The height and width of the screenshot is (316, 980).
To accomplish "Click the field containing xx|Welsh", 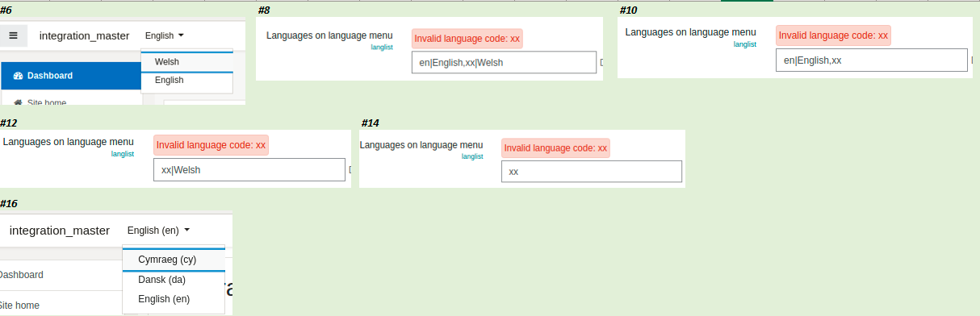I will 249,170.
